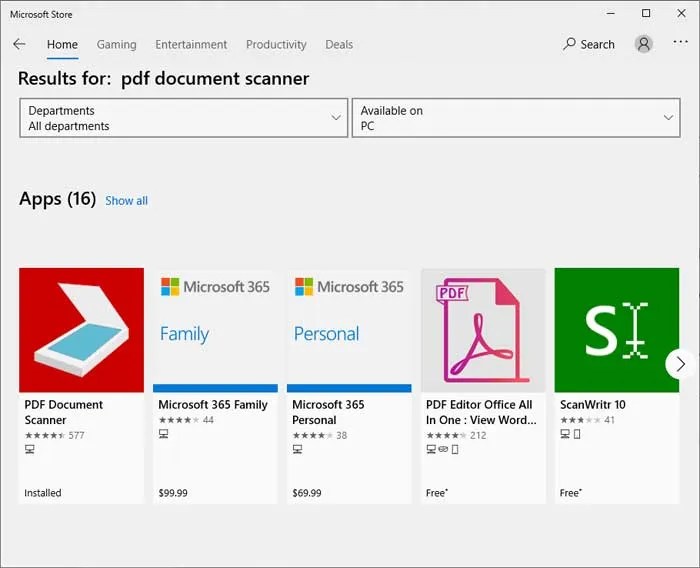Viewport: 700px width, 568px height.
Task: Click the $69.99 price of Microsoft 365 Personal
Action: coord(307,493)
